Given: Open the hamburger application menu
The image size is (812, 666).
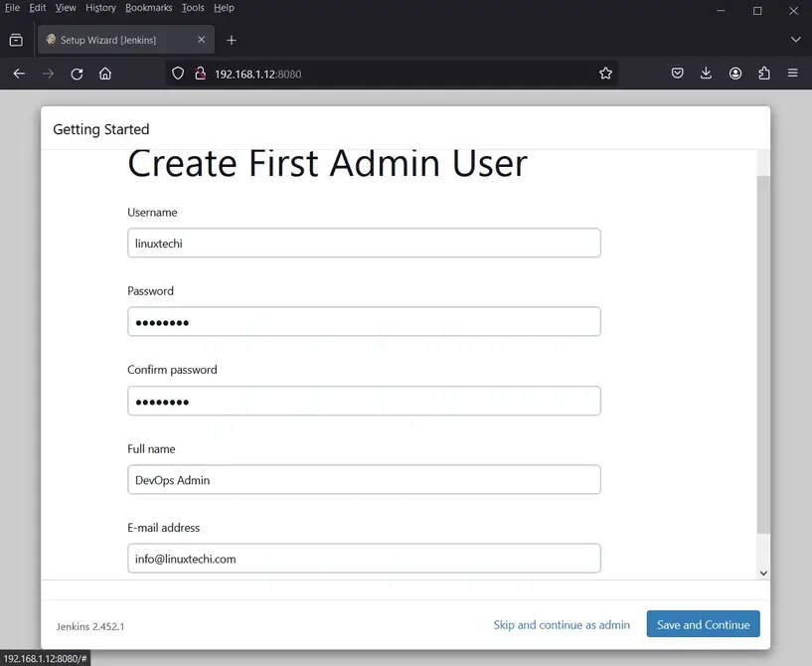Looking at the screenshot, I should [x=793, y=74].
